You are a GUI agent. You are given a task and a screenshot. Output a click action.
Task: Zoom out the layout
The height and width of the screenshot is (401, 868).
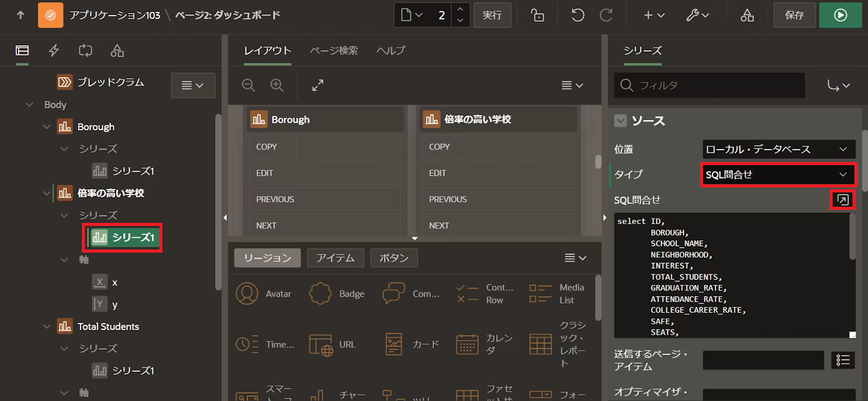(249, 85)
